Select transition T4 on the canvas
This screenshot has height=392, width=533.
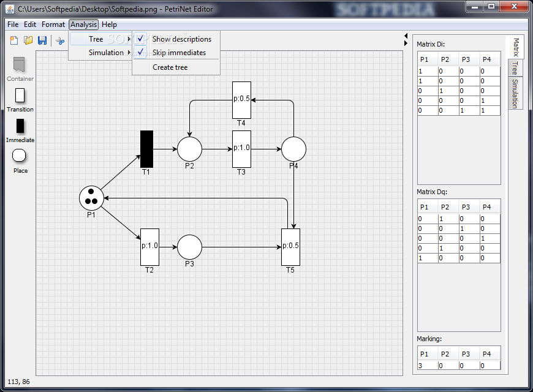pyautogui.click(x=241, y=100)
